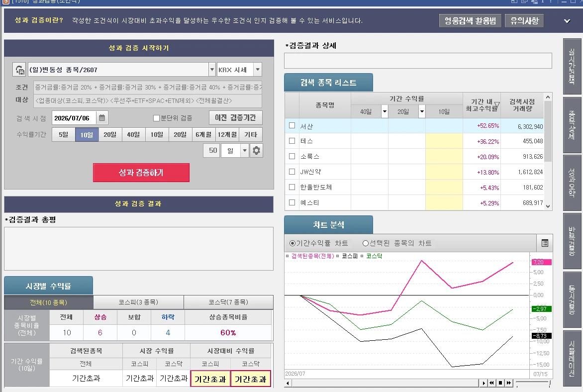Check the box for 소룩스 row
Image resolution: width=583 pixels, height=392 pixels.
pyautogui.click(x=292, y=156)
